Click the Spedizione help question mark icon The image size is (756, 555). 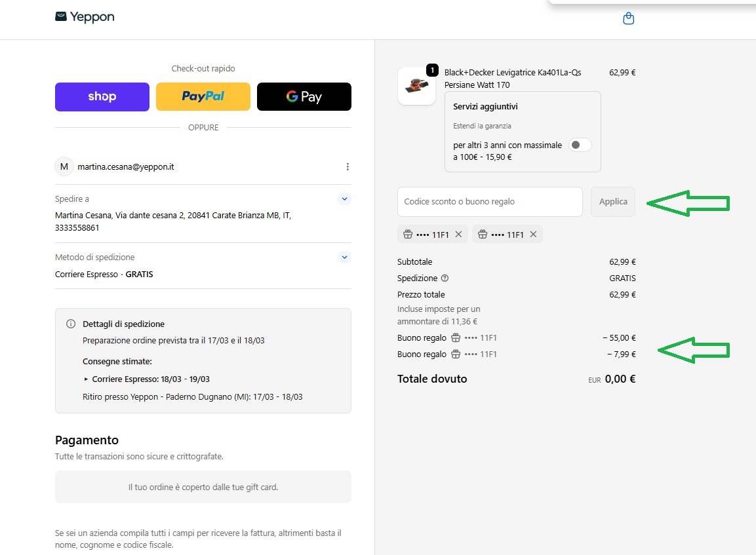click(x=445, y=278)
